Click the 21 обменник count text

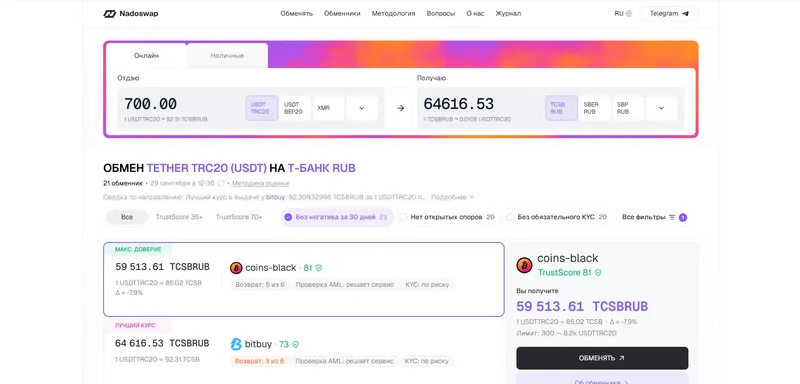tap(123, 183)
